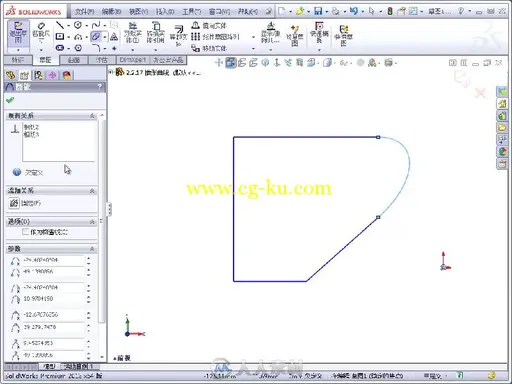Select the Straight Slot tool
Screen dimensions: 512x384
pos(60,48)
